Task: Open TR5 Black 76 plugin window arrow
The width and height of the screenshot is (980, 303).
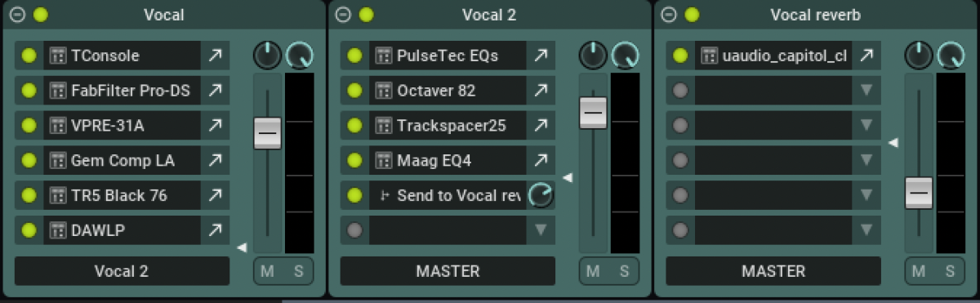Action: tap(215, 195)
